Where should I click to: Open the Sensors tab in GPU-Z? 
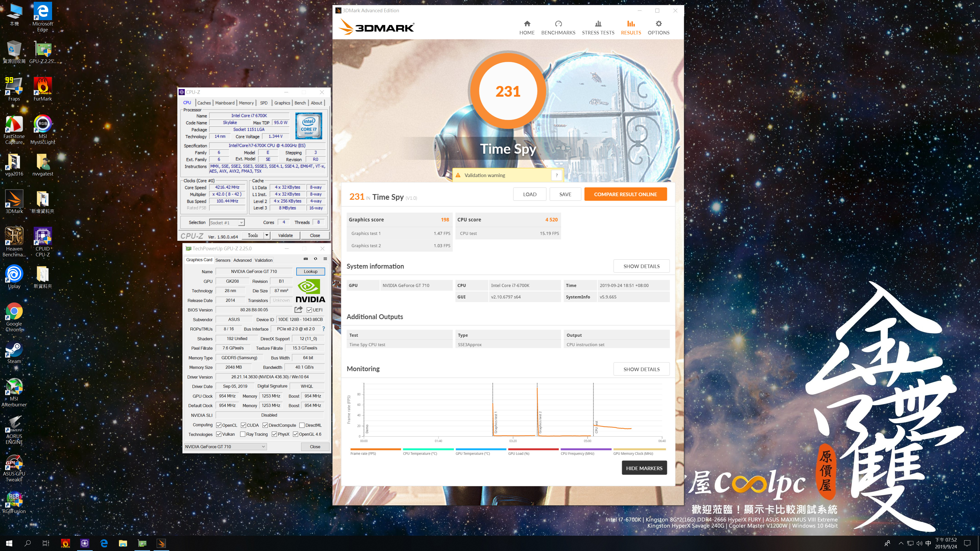click(223, 260)
